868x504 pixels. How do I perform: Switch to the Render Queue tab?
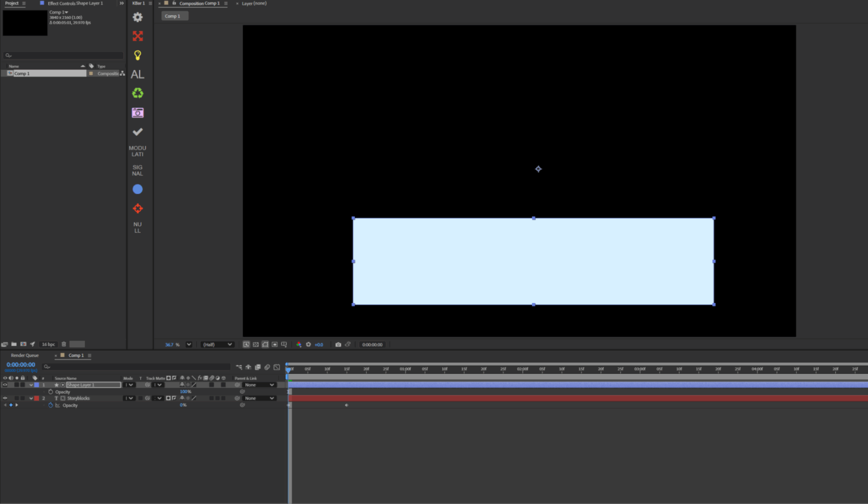(24, 355)
